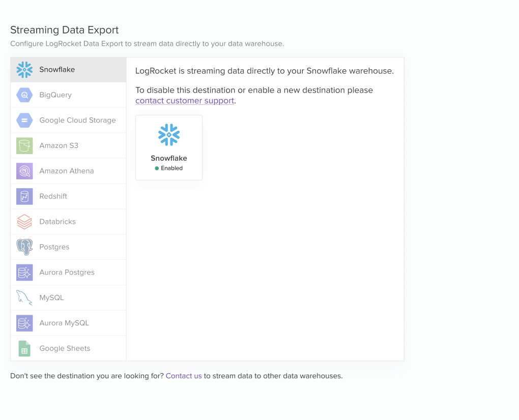Click the Google Sheets icon
519x420 pixels.
click(x=24, y=349)
